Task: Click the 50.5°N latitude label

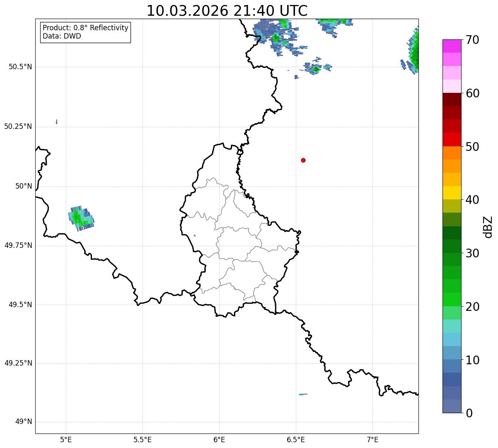Action: tap(20, 67)
